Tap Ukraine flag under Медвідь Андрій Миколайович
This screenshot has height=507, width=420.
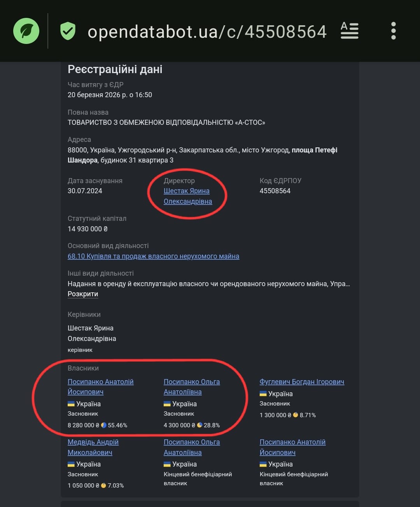tap(71, 464)
